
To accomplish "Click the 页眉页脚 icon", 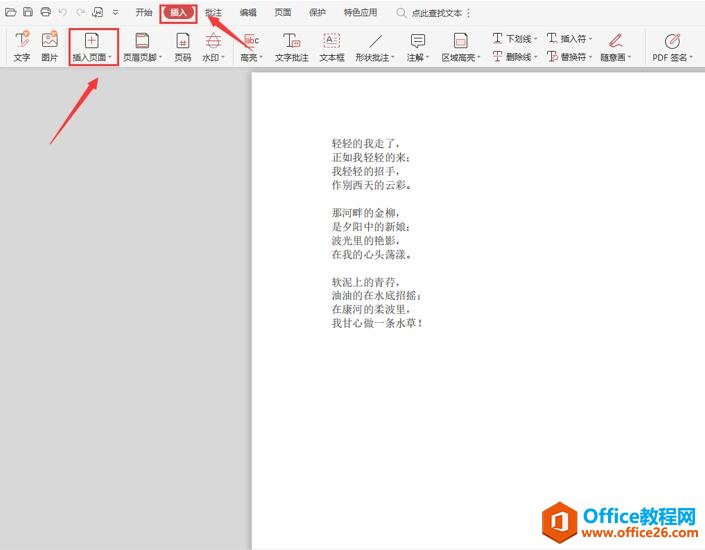I will [x=142, y=40].
